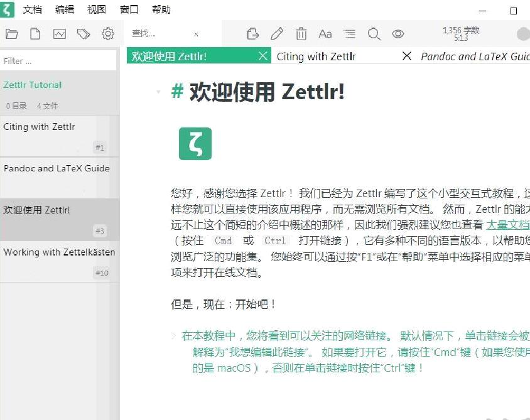Create a new file via page icon
Screen dimensions: 530x420
(x=35, y=34)
